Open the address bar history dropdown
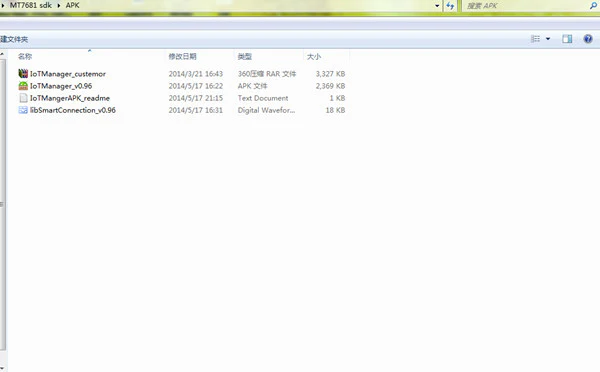The image size is (600, 372). (437, 6)
